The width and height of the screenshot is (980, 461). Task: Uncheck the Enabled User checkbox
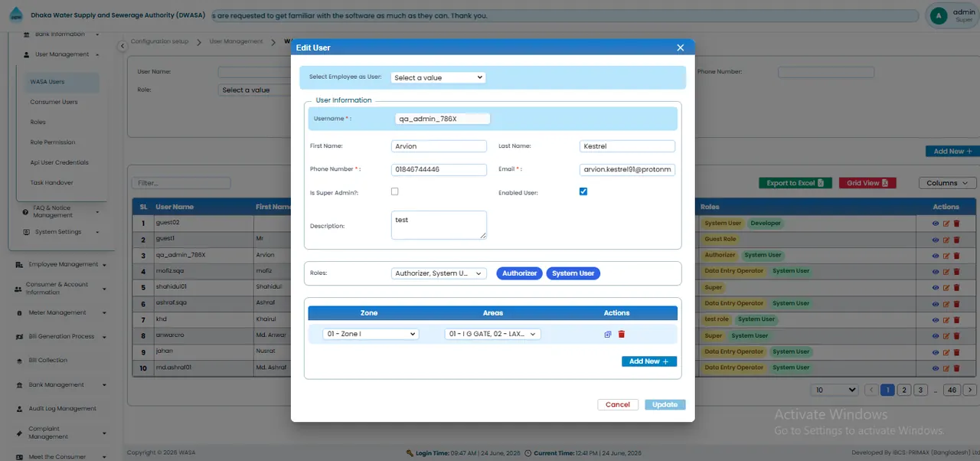(583, 191)
